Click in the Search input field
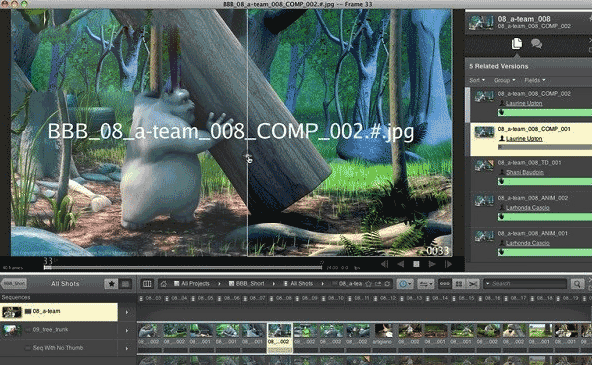This screenshot has width=592, height=365. [x=526, y=283]
